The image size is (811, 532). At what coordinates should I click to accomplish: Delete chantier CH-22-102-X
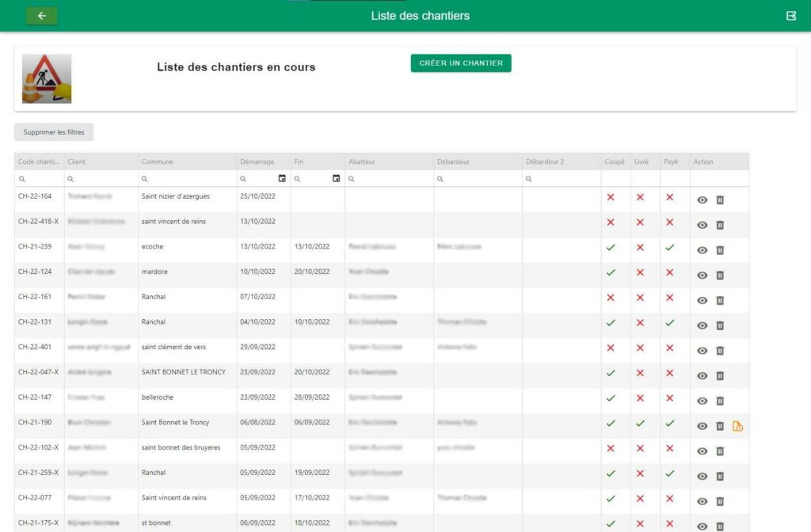coord(720,451)
